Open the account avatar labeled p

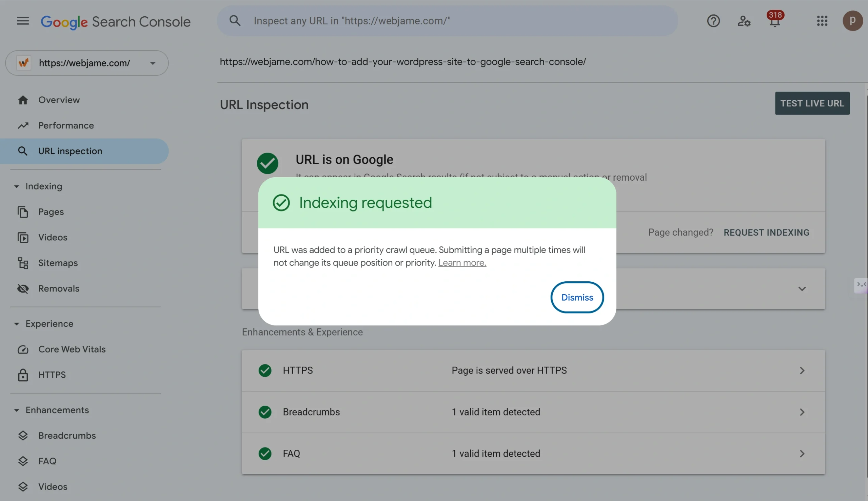(852, 21)
